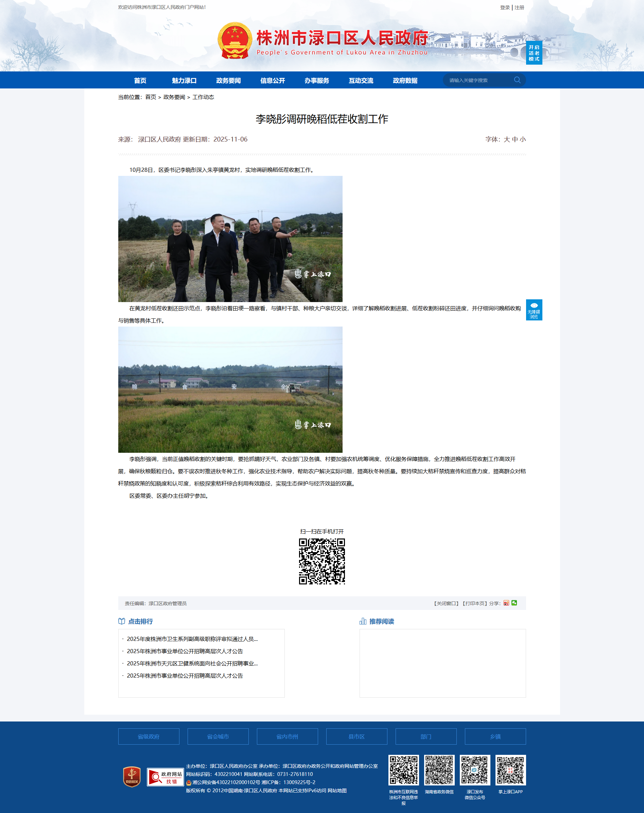Expand the 省级政府 links dropdown

[x=149, y=736]
